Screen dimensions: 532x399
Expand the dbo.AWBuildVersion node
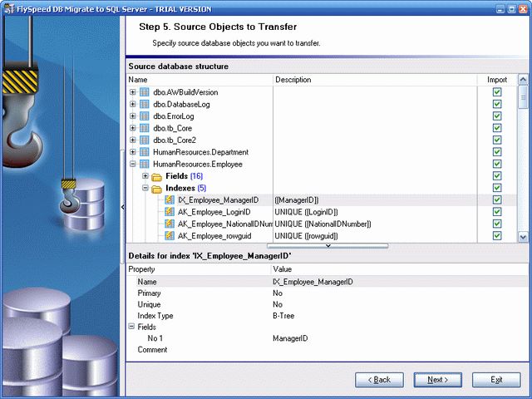pos(133,92)
